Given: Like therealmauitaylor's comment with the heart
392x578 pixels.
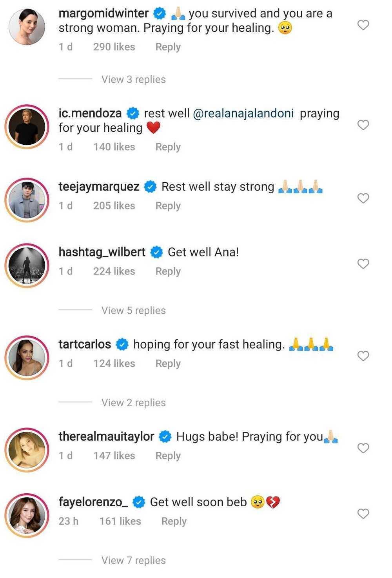Looking at the screenshot, I should 363,448.
